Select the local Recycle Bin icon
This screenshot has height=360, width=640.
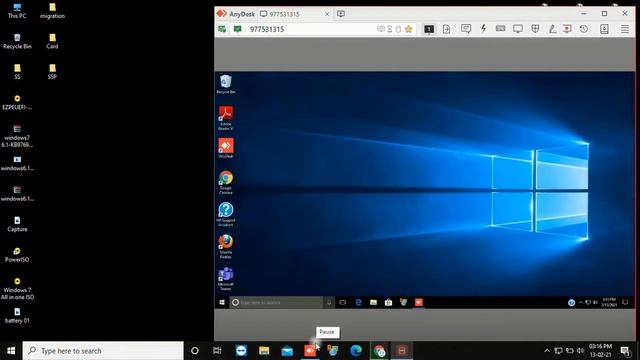coord(17,41)
